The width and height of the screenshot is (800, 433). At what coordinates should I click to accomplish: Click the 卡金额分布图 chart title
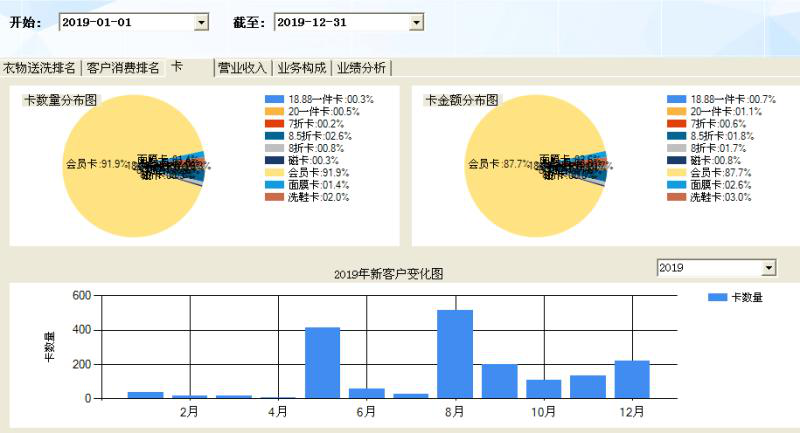click(x=462, y=100)
